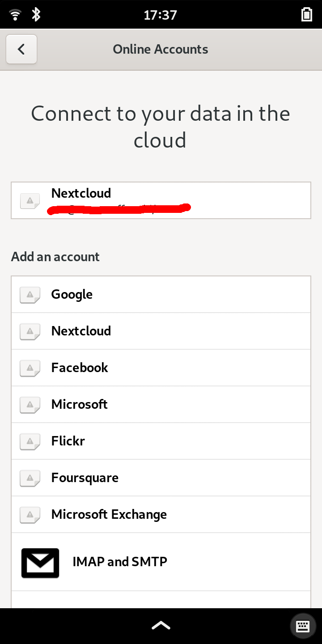
Task: Add a Google account
Action: click(161, 294)
